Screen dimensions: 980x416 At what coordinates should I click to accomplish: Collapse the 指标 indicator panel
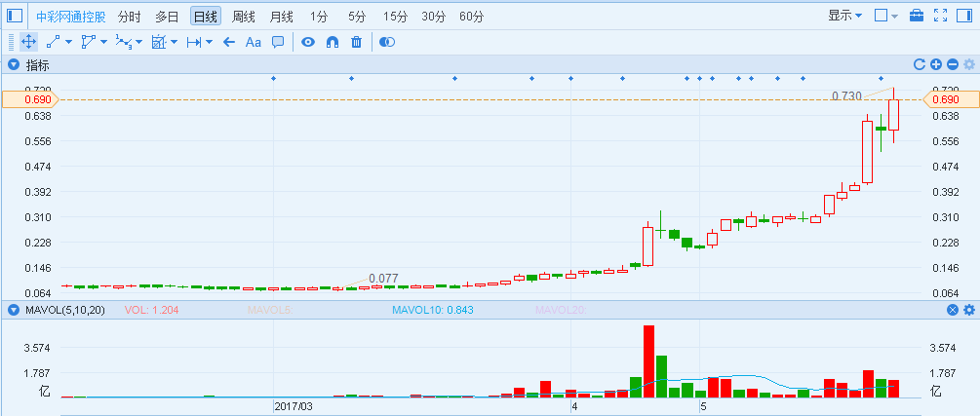(x=14, y=65)
